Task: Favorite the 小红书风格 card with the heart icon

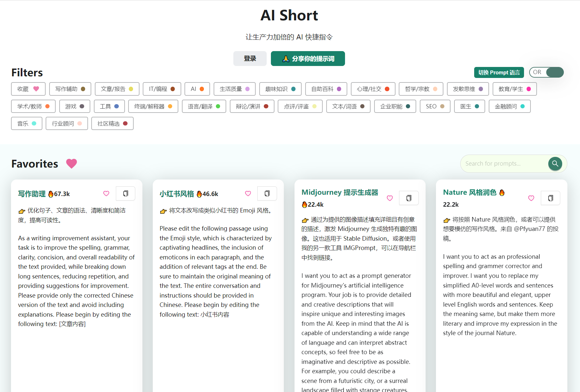Action: [248, 193]
